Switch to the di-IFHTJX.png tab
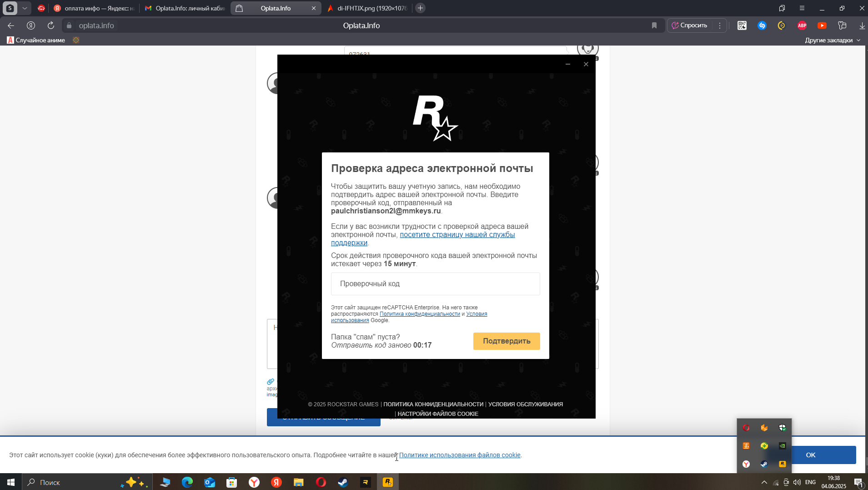The height and width of the screenshot is (490, 868). 367,8
